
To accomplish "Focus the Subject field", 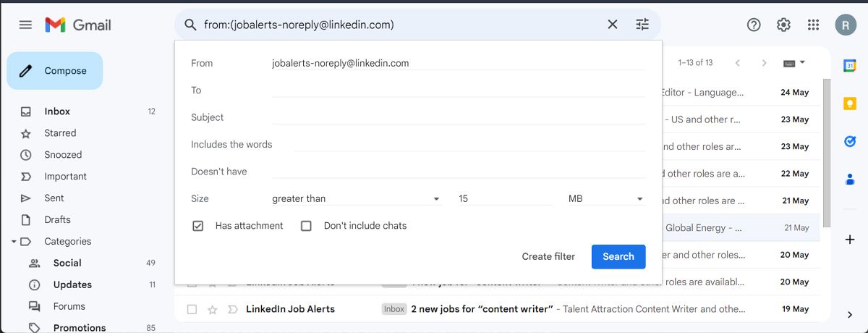I will coord(459,117).
